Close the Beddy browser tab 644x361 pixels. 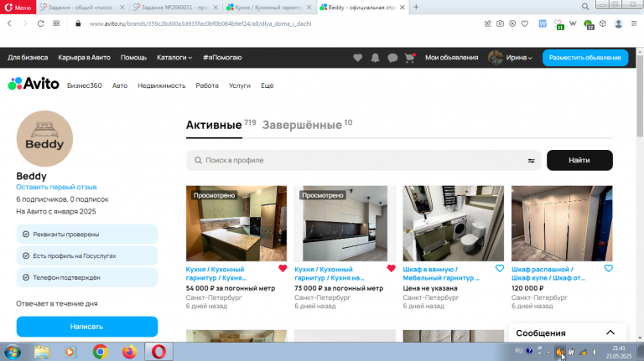(402, 8)
